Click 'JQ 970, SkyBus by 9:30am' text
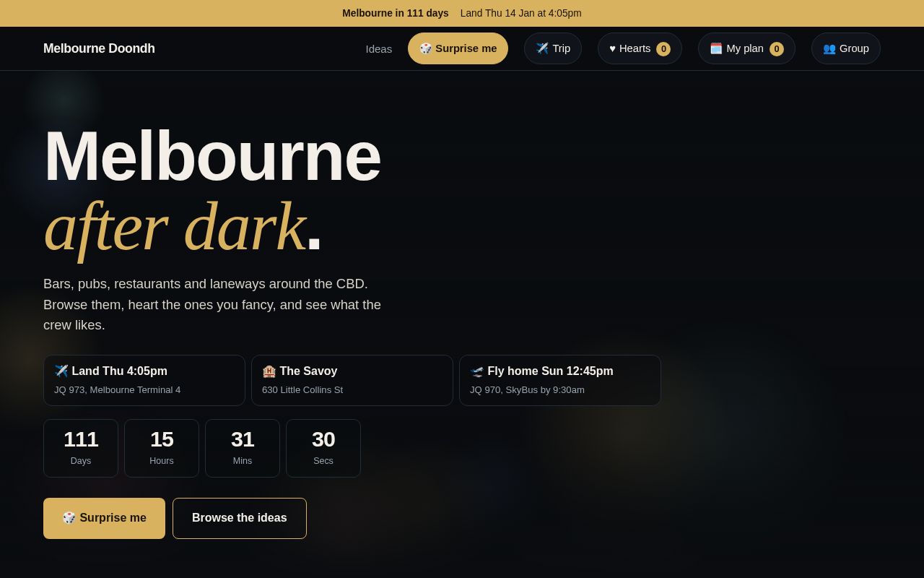924x578 pixels. [x=528, y=390]
